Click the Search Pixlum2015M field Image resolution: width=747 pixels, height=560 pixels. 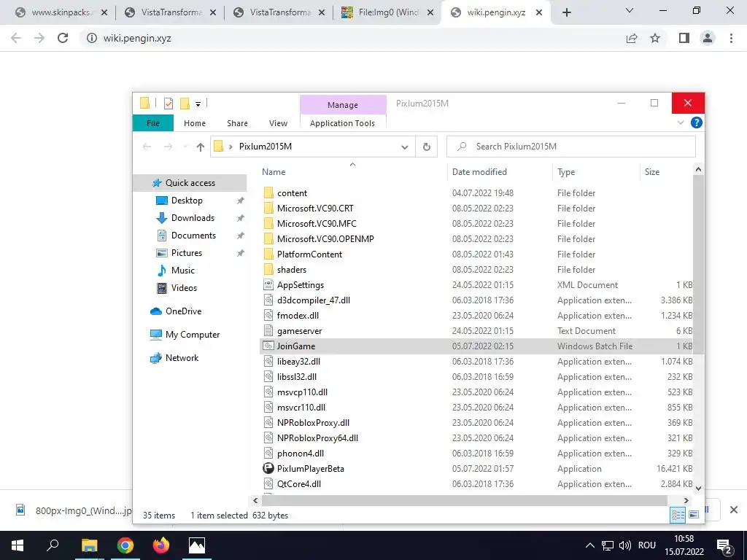pos(570,147)
